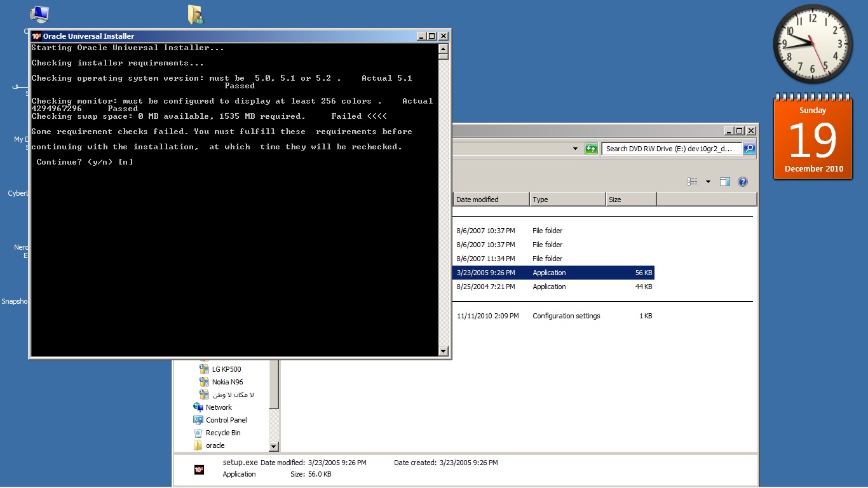Click the Oracle Universal Installer title bar icon
The height and width of the screenshot is (488, 868).
(37, 36)
